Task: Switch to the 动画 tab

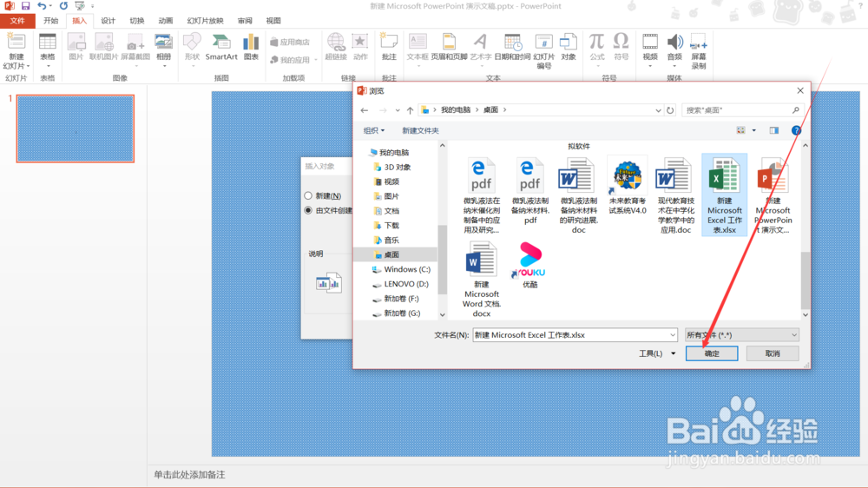Action: (x=166, y=21)
